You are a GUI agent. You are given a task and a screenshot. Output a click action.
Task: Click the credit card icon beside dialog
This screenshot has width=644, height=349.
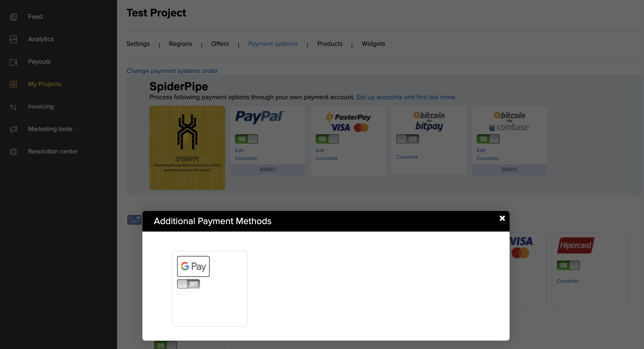134,220
